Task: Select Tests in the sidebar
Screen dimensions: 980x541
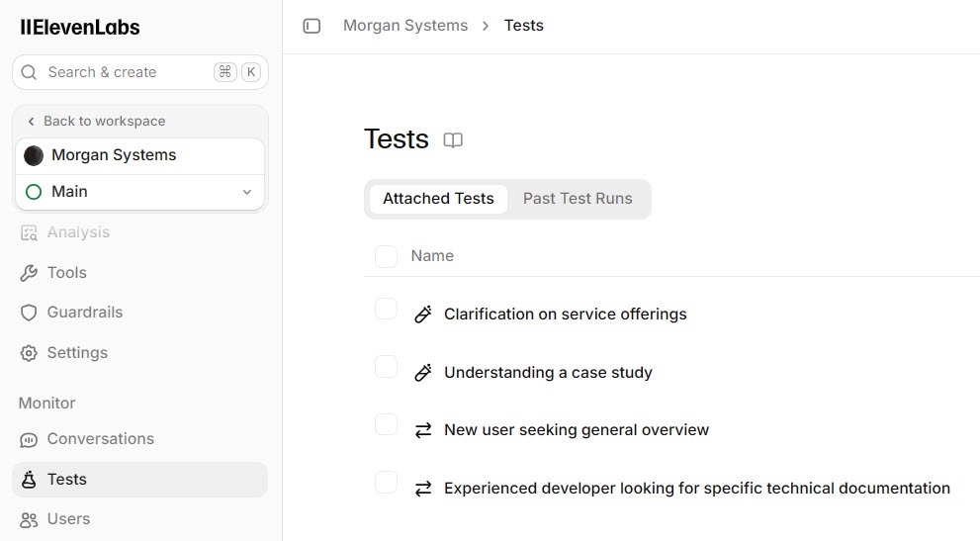Action: pos(140,480)
